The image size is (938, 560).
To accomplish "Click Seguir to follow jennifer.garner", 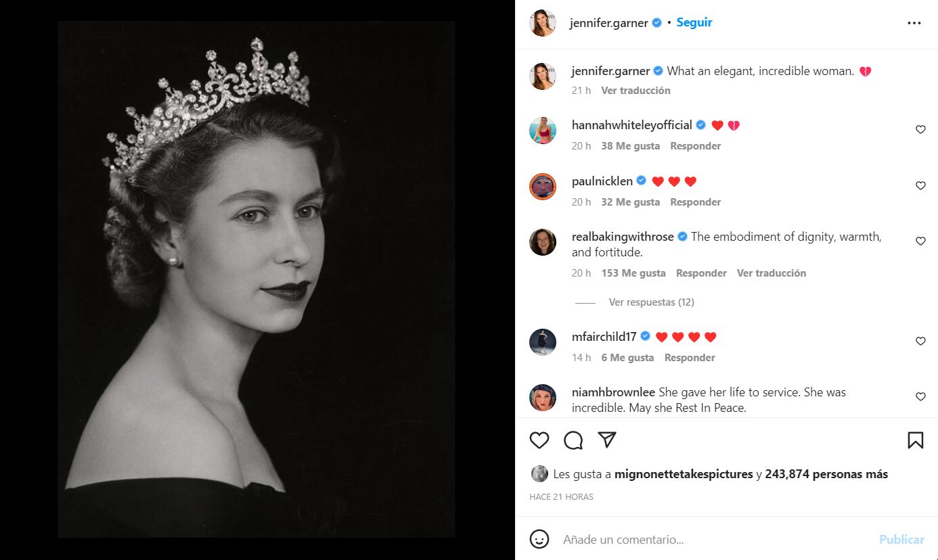I will 694,22.
